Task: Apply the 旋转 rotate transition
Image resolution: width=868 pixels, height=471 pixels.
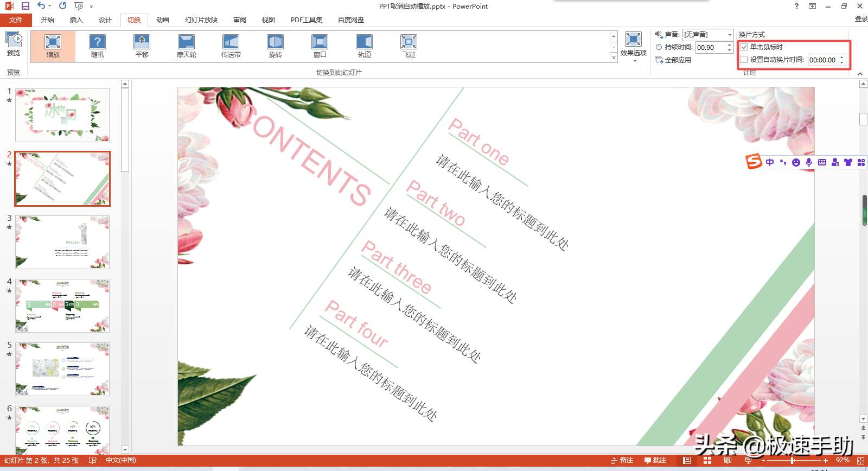Action: (276, 46)
